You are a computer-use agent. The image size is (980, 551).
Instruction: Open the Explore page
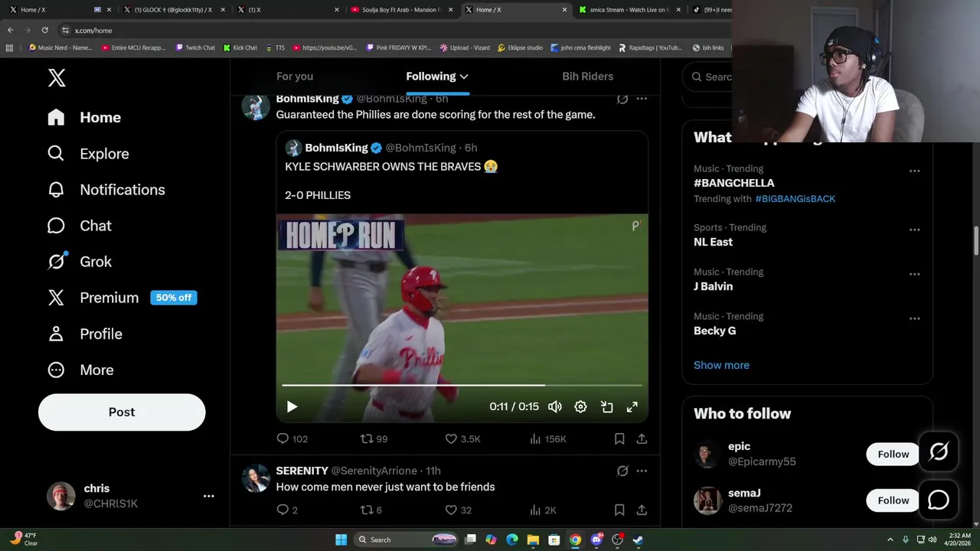click(88, 154)
